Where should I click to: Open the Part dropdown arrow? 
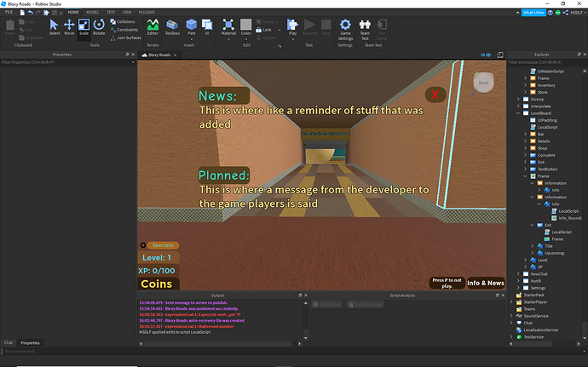(191, 39)
